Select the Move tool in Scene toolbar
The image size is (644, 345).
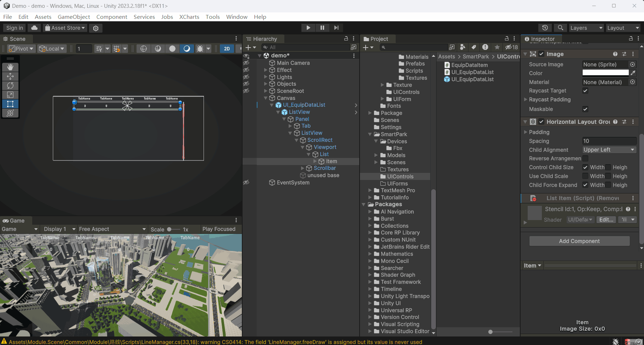(10, 76)
